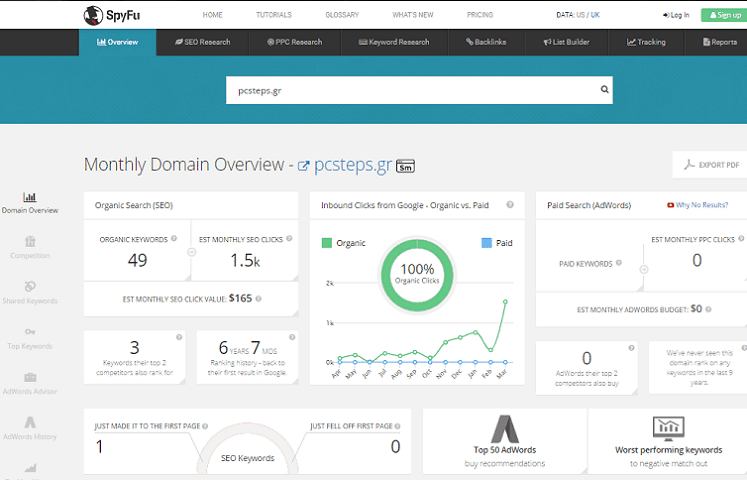Image resolution: width=747 pixels, height=480 pixels.
Task: Click Worst performing keywords text
Action: pyautogui.click(x=668, y=450)
